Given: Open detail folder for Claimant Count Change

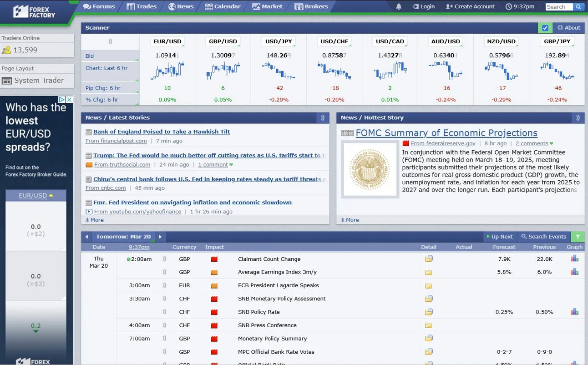Looking at the screenshot, I should pyautogui.click(x=428, y=259).
